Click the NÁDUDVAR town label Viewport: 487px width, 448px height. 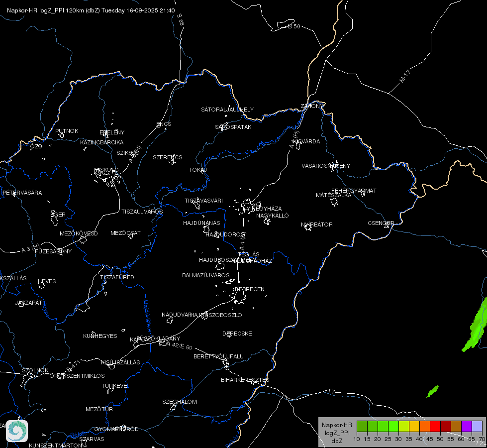pos(177,315)
